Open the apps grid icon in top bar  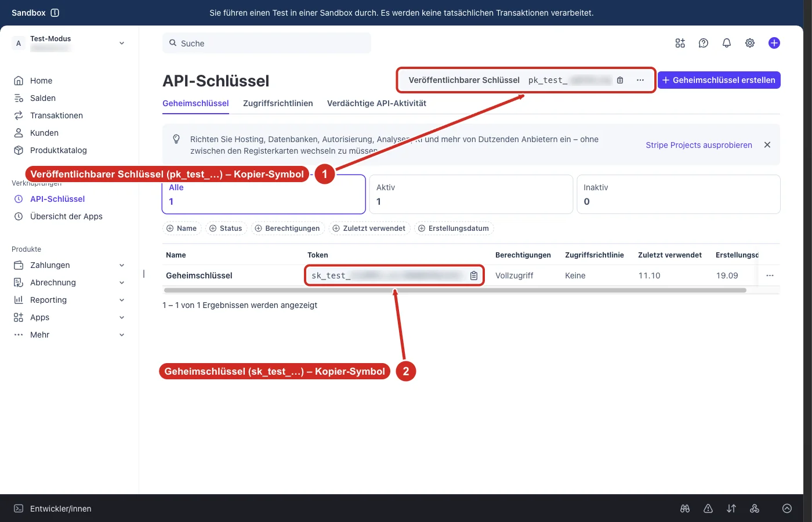tap(680, 43)
